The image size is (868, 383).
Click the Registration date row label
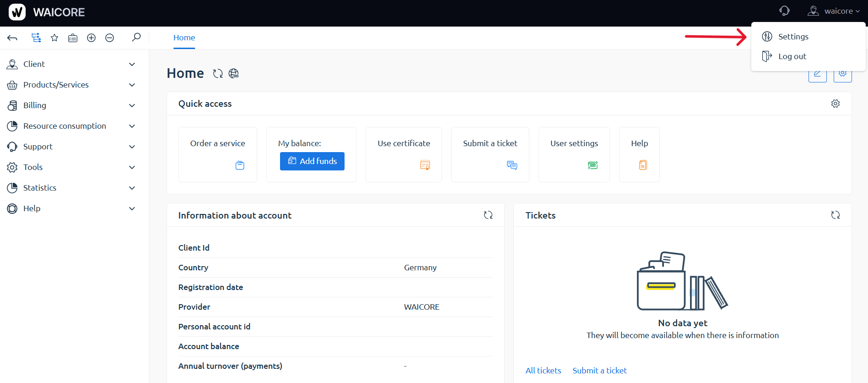(210, 287)
